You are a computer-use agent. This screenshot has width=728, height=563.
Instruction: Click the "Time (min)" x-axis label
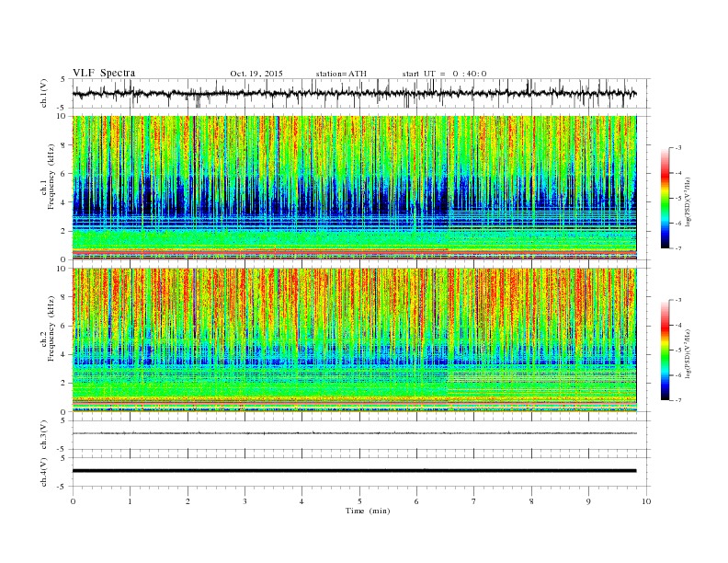tap(368, 511)
